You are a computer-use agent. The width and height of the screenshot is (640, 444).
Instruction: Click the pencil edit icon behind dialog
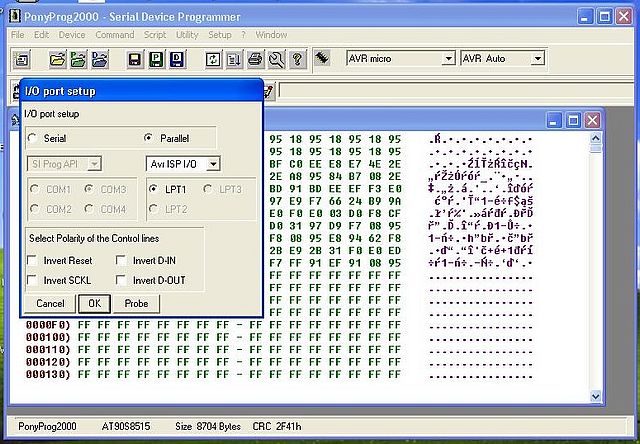pyautogui.click(x=268, y=91)
